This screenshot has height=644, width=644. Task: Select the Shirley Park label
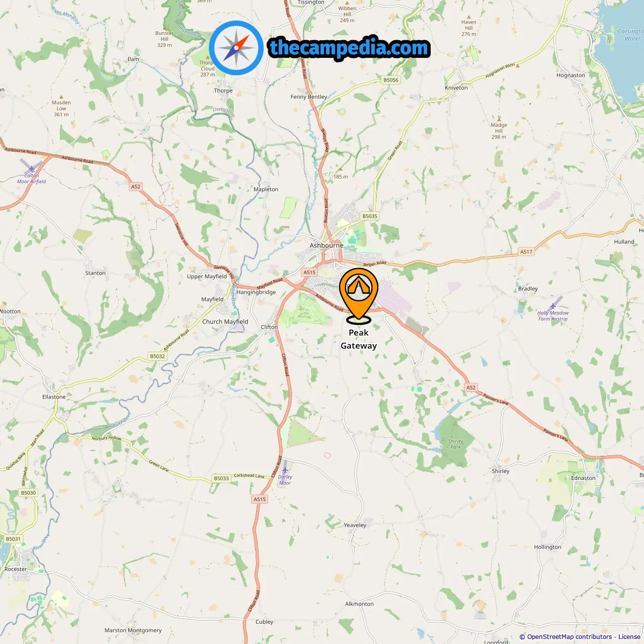[456, 444]
